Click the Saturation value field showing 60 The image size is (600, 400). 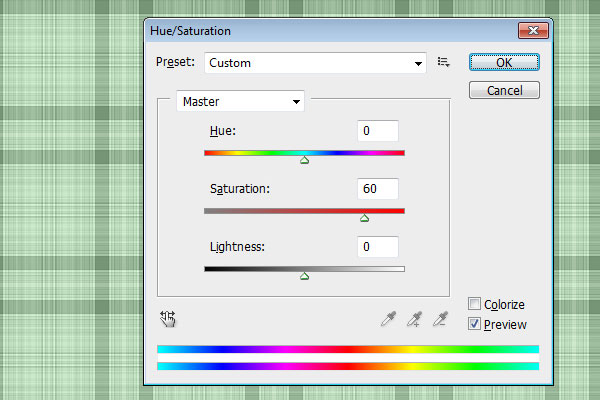tap(377, 189)
